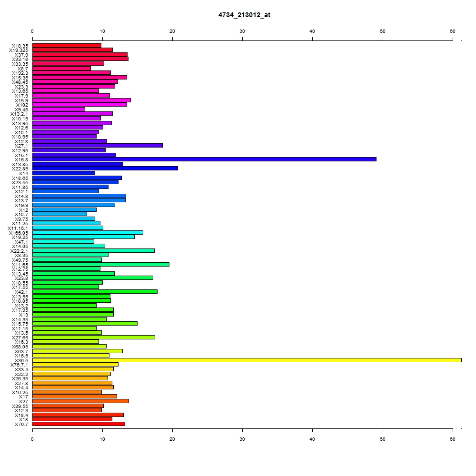Select the X9.45 label
The height and width of the screenshot is (476, 476).
pyautogui.click(x=21, y=109)
